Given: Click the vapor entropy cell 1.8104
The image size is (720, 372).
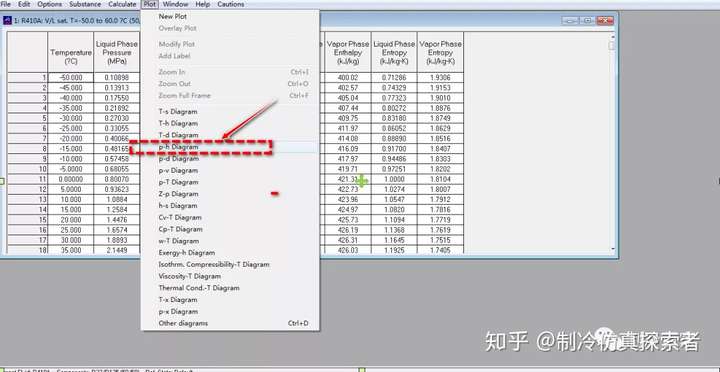Looking at the screenshot, I should coord(440,179).
